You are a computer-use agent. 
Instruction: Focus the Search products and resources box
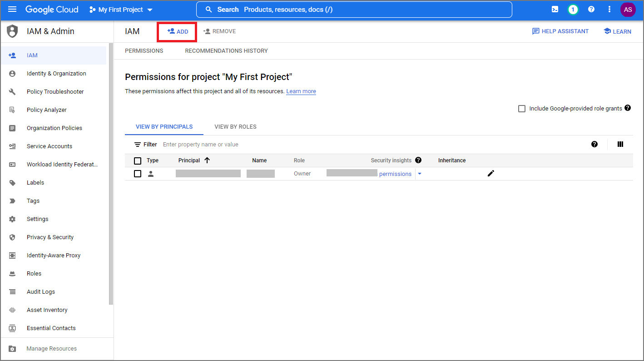click(x=354, y=10)
